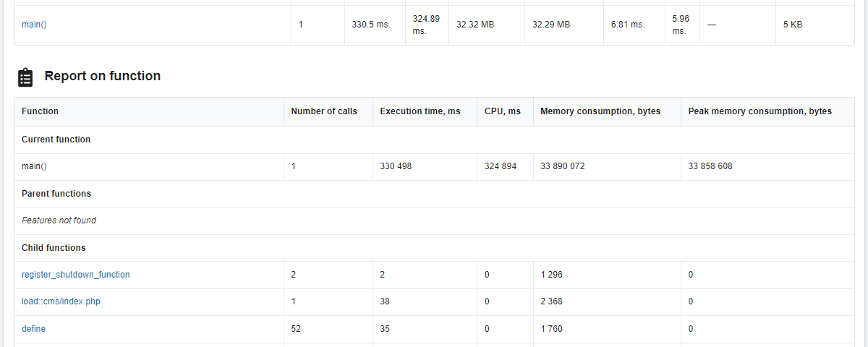The height and width of the screenshot is (347, 868).
Task: Select the Number of calls column header
Action: [x=324, y=111]
